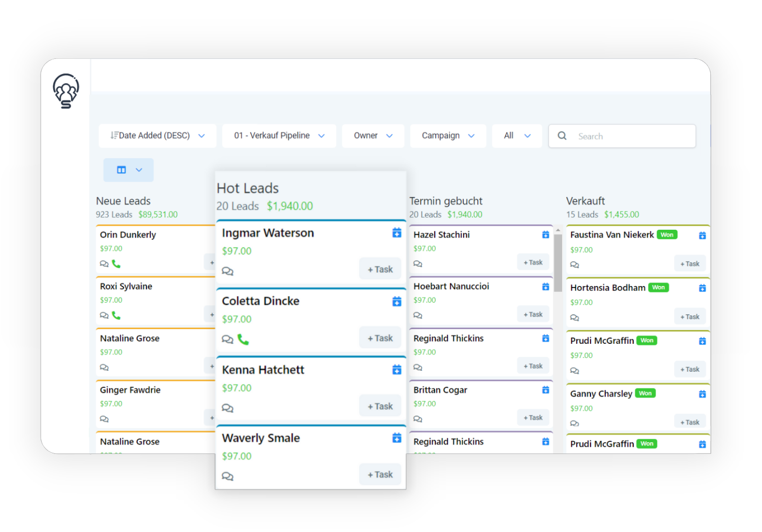The height and width of the screenshot is (532, 762).
Task: Click the calendar icon on Coletta Dincke card
Action: pos(397,302)
